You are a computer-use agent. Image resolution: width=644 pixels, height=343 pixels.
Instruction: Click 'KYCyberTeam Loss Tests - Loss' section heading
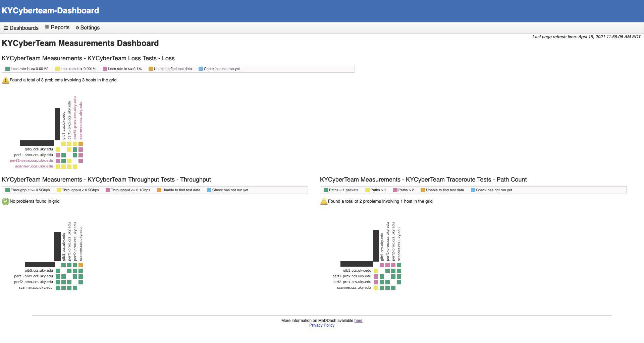pyautogui.click(x=88, y=58)
